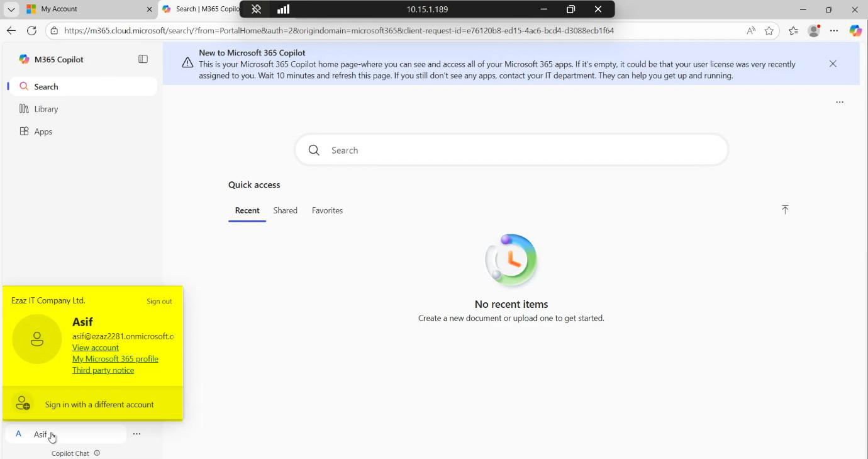Click the upload arrow icon in Quick access

[x=785, y=210]
